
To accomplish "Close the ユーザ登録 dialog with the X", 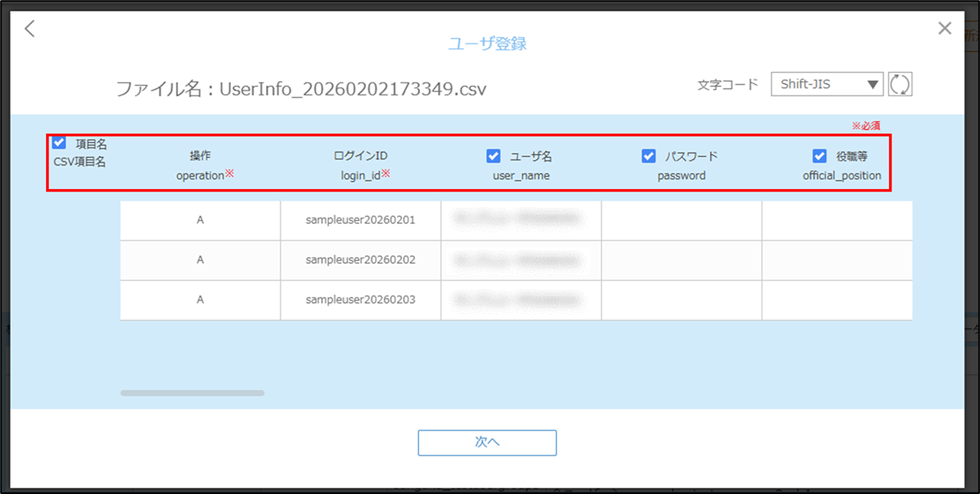I will point(945,28).
